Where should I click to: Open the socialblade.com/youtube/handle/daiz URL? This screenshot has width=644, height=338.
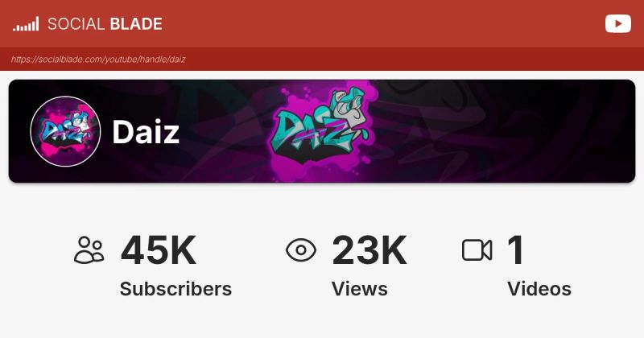[x=98, y=59]
